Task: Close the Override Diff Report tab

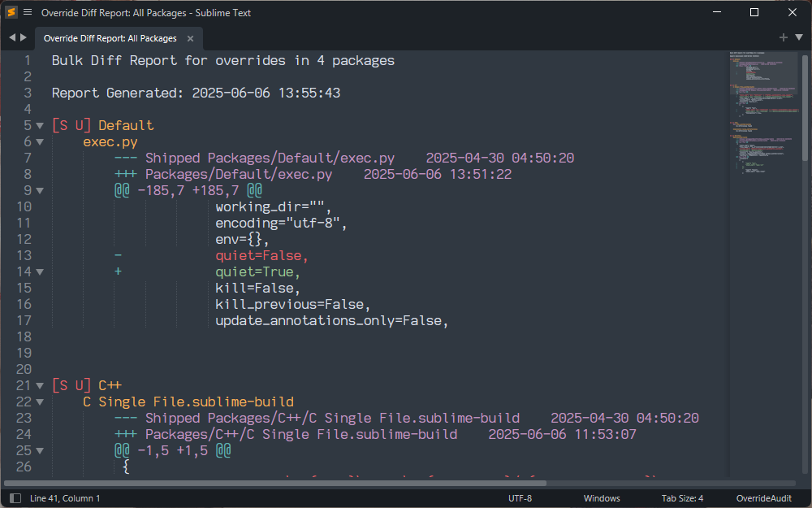Action: point(190,38)
